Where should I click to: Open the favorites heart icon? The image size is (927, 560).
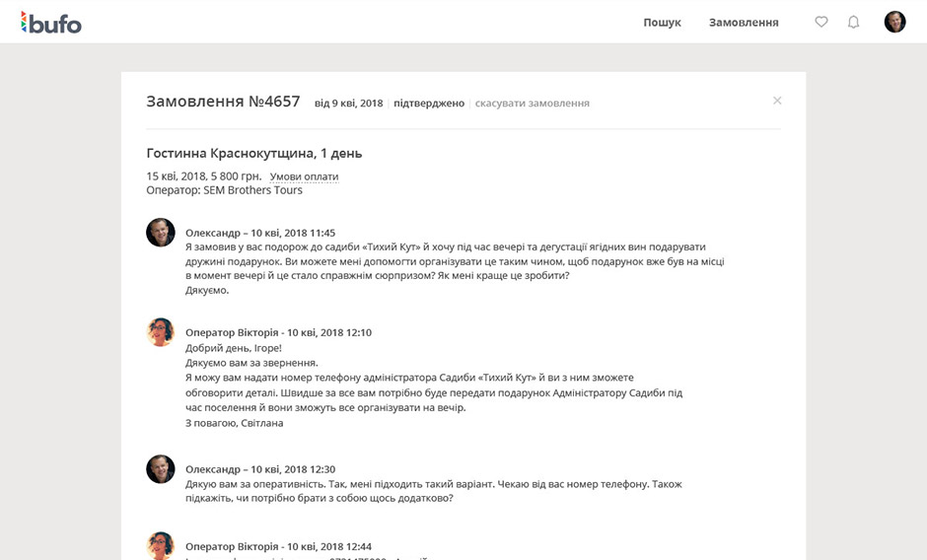pos(820,22)
